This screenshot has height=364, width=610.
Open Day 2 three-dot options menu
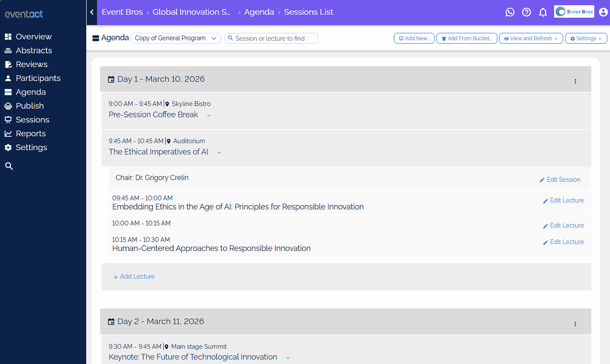(575, 324)
